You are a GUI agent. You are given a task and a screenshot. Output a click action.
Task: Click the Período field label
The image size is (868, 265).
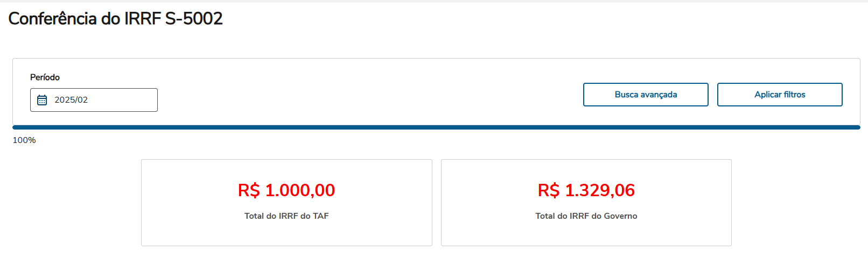click(x=45, y=77)
